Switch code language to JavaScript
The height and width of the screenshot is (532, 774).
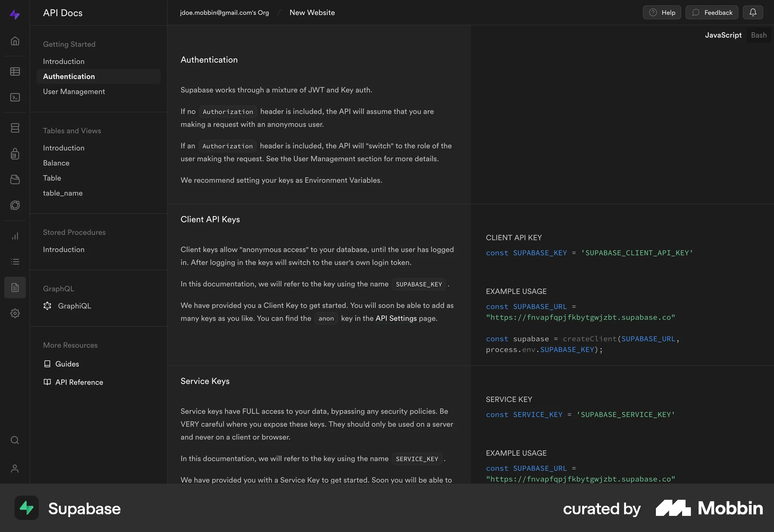coord(723,35)
